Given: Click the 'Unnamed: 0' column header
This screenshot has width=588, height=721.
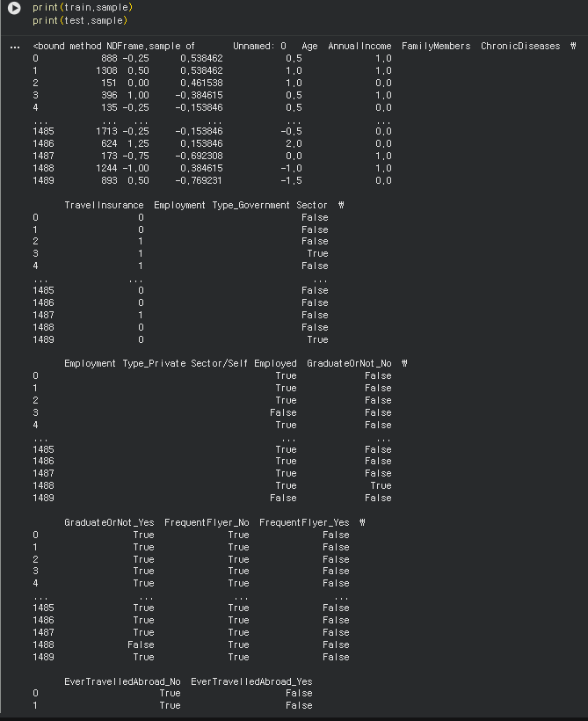Looking at the screenshot, I should [x=259, y=46].
